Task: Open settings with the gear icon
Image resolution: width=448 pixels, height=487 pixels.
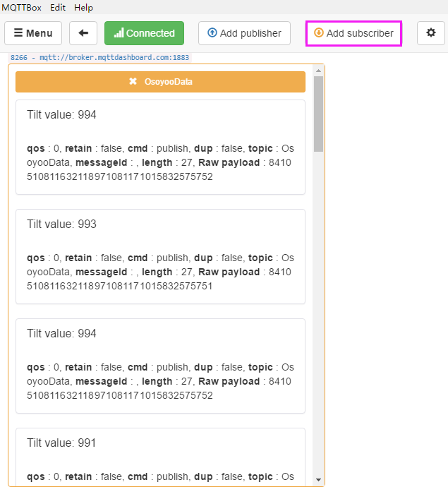Action: tap(431, 33)
